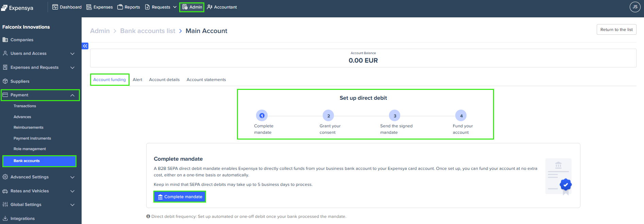The height and width of the screenshot is (224, 644).
Task: Click the Reports folder icon
Action: pos(120,7)
